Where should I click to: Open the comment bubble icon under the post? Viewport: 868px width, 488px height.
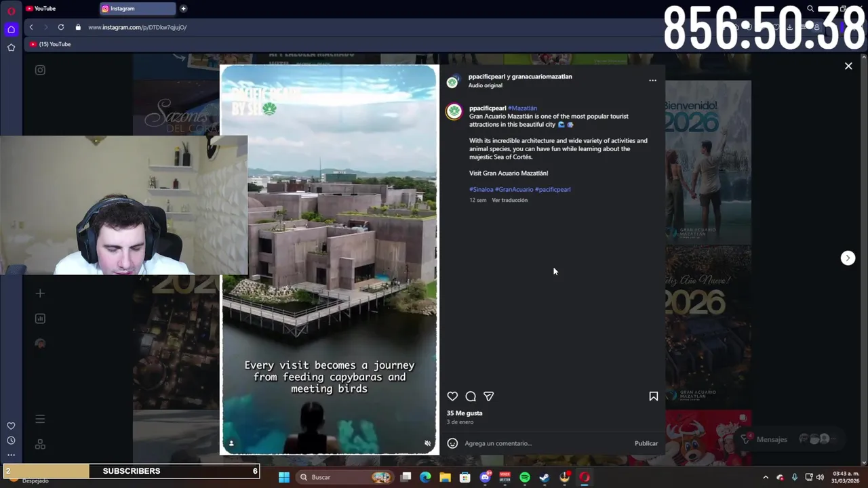point(471,396)
